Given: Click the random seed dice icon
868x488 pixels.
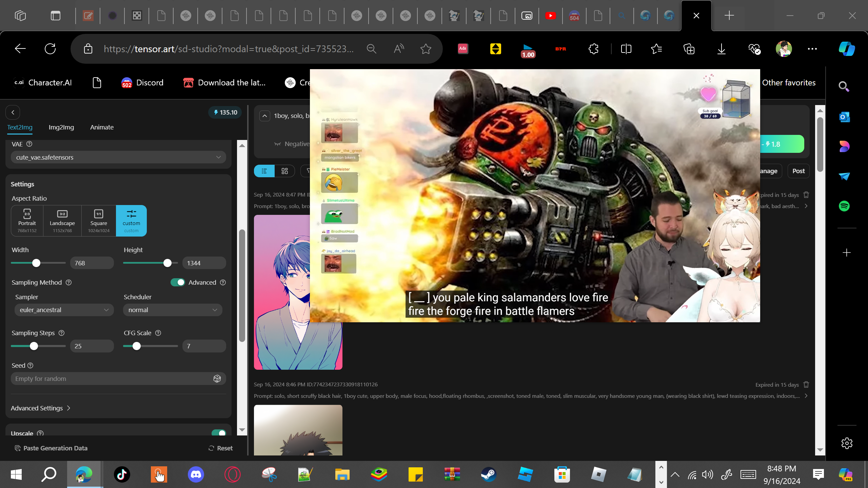Looking at the screenshot, I should tap(217, 379).
